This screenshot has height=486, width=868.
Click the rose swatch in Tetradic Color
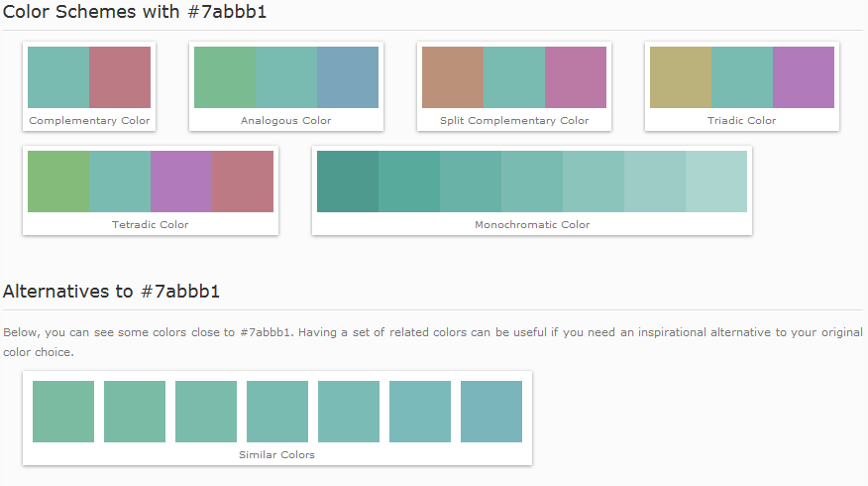tap(243, 182)
